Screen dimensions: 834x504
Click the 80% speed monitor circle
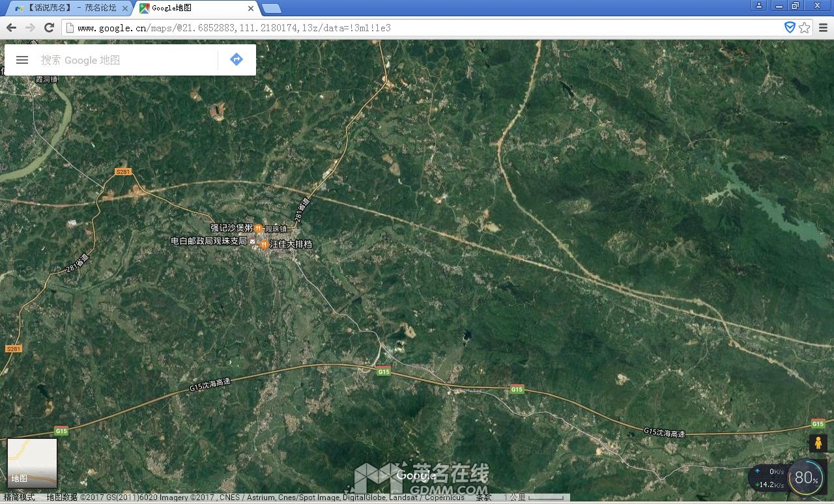806,479
